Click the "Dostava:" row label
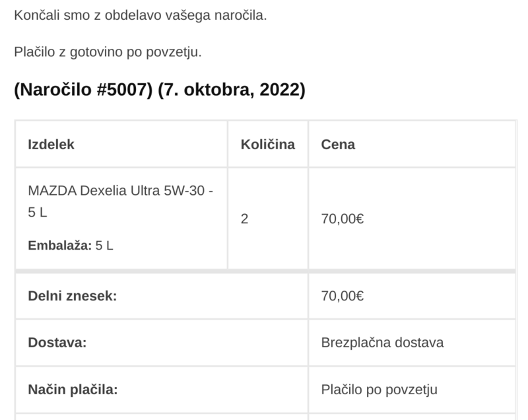This screenshot has width=528, height=420. coord(57,343)
